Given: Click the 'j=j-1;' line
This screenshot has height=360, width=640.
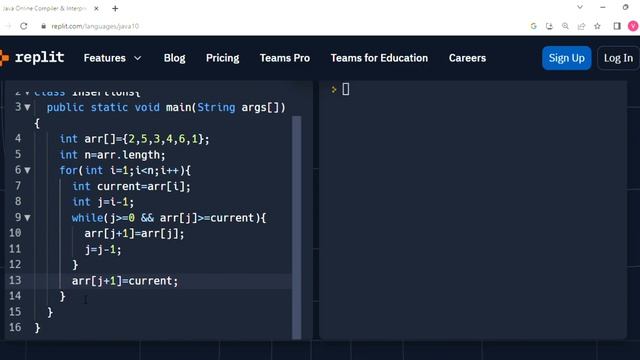Looking at the screenshot, I should point(103,249).
